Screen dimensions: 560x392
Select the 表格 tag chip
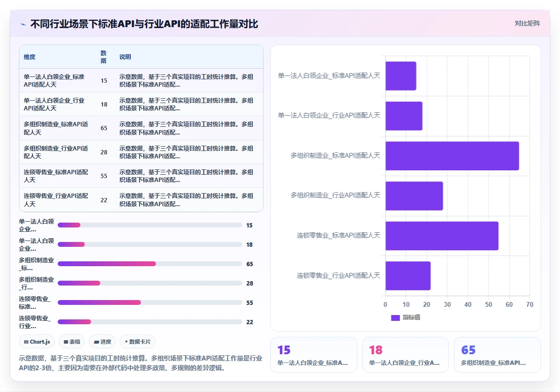[x=72, y=342]
